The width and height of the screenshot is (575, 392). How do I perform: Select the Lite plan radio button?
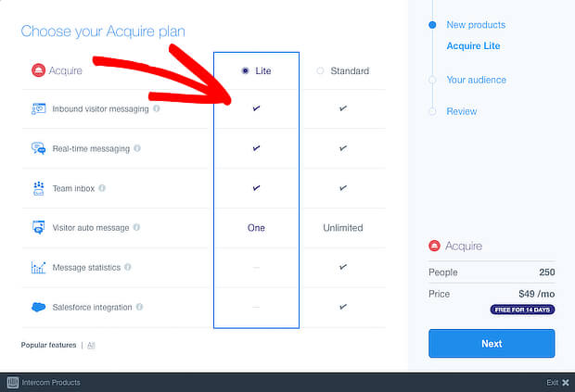click(246, 70)
